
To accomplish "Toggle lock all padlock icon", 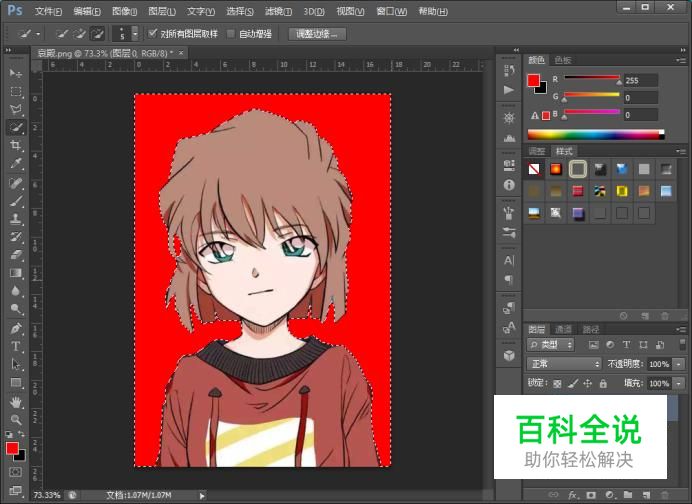I will tap(603, 384).
